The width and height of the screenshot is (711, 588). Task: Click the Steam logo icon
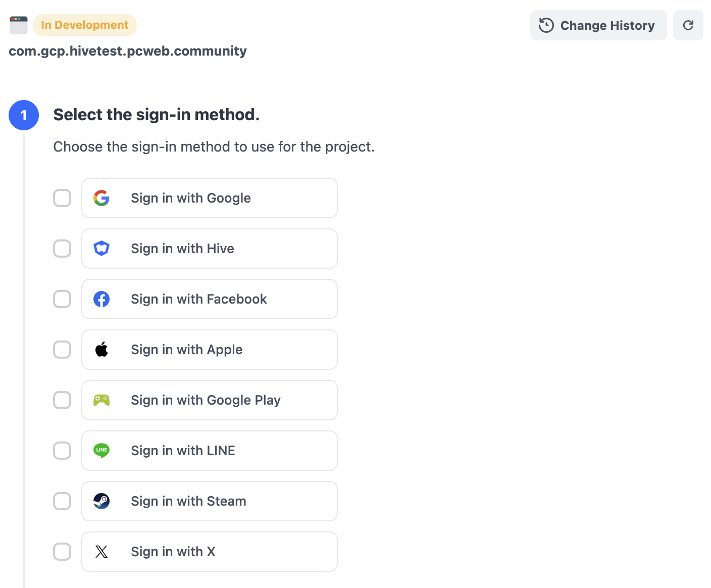point(101,501)
